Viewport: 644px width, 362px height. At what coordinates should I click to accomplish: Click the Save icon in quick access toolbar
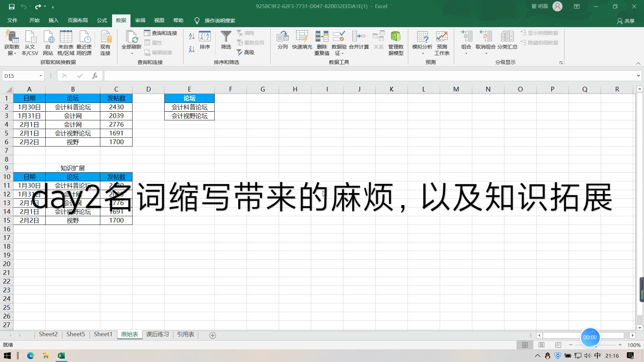pyautogui.click(x=12, y=6)
